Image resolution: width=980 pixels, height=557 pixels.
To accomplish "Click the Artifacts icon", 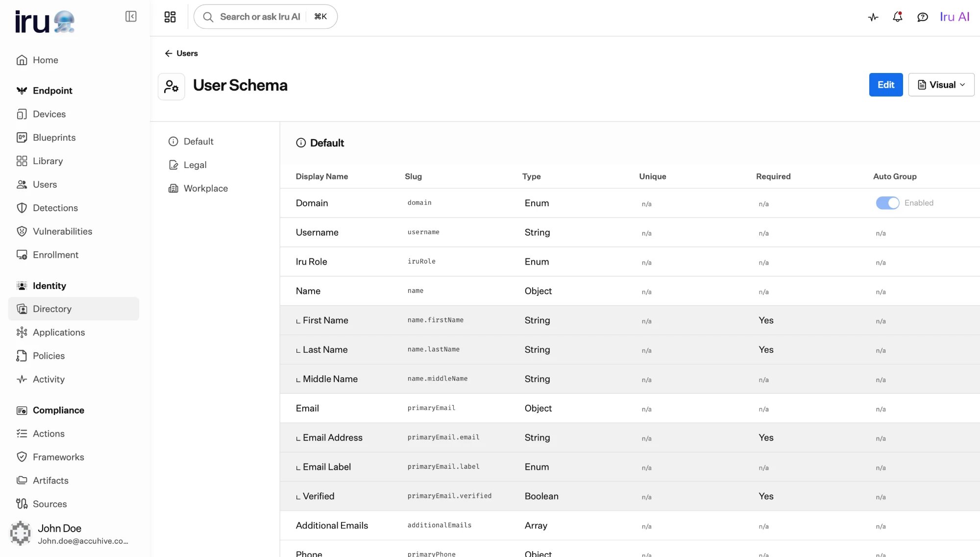I will pyautogui.click(x=22, y=481).
